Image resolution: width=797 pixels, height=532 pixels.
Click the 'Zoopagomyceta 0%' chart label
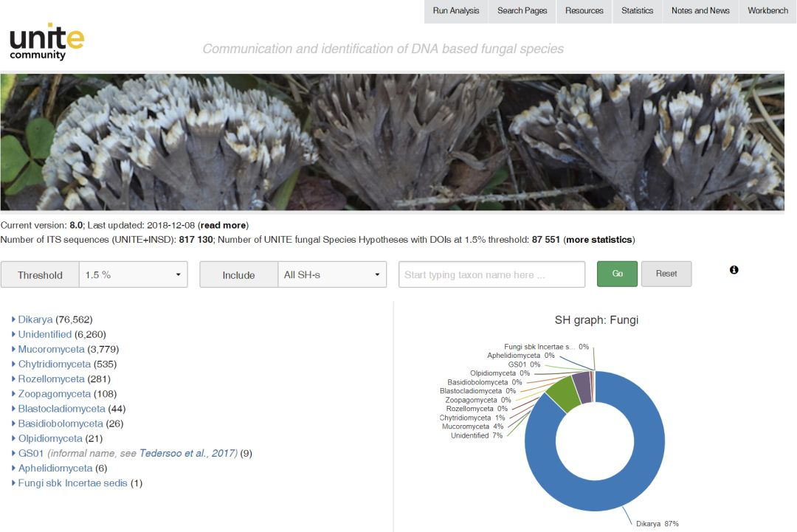(477, 400)
